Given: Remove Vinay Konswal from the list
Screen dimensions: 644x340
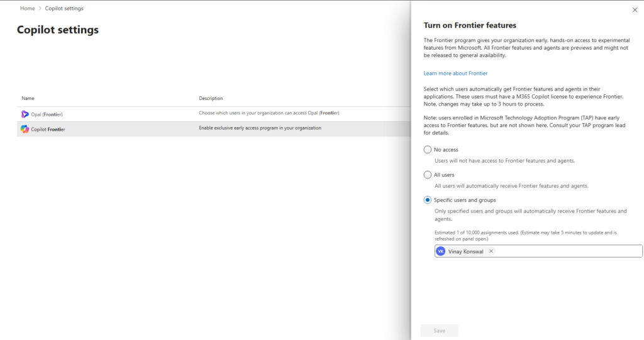Looking at the screenshot, I should point(491,251).
